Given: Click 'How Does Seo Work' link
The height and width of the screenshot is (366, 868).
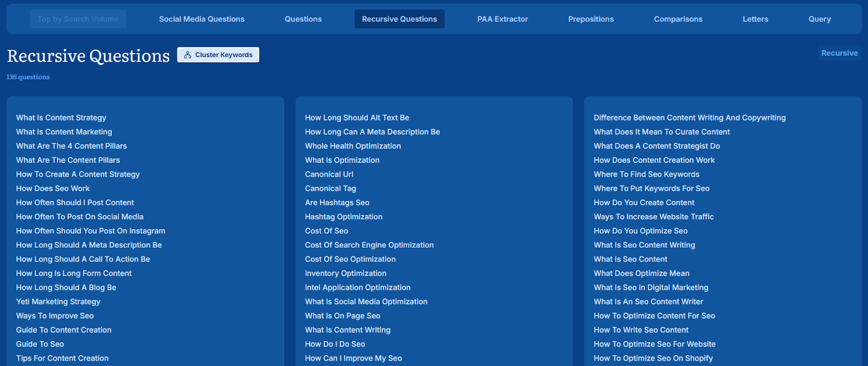Looking at the screenshot, I should click(x=53, y=188).
